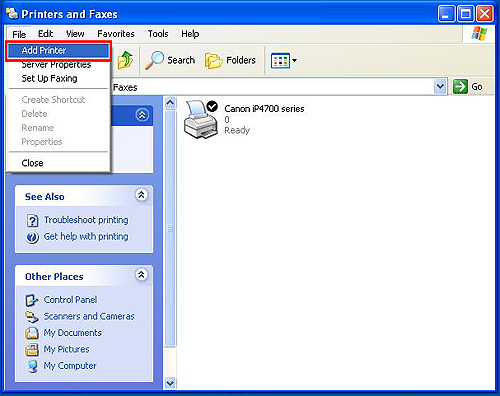Image resolution: width=500 pixels, height=396 pixels.
Task: Click the My Documents folder icon
Action: [32, 333]
